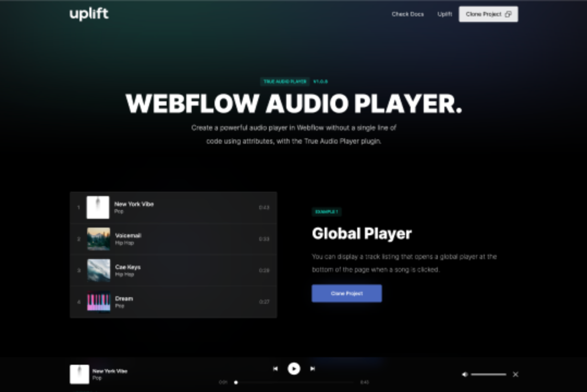Viewport: 587px width, 392px height.
Task: Click the Example 1 badge
Action: pos(327,212)
